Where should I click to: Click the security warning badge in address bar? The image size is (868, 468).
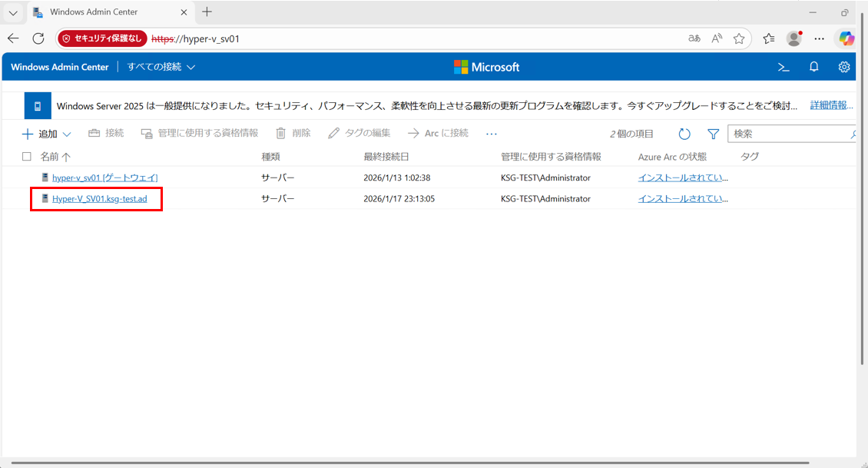tap(102, 38)
